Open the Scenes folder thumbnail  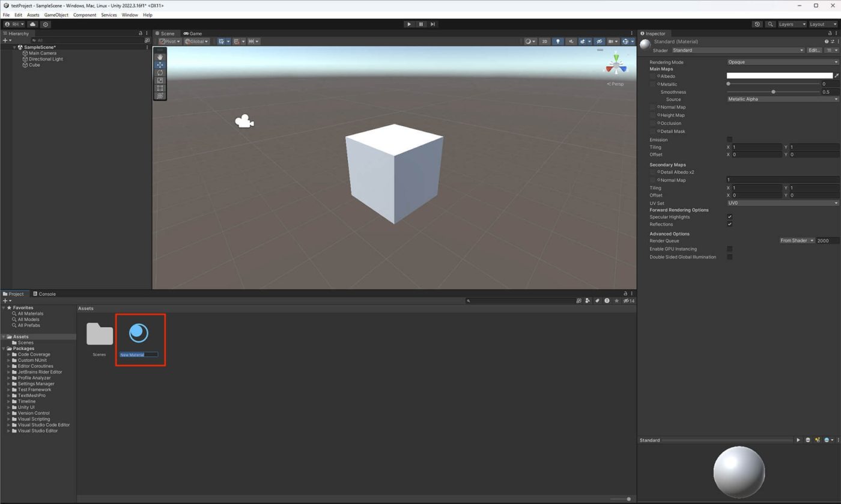(x=100, y=334)
